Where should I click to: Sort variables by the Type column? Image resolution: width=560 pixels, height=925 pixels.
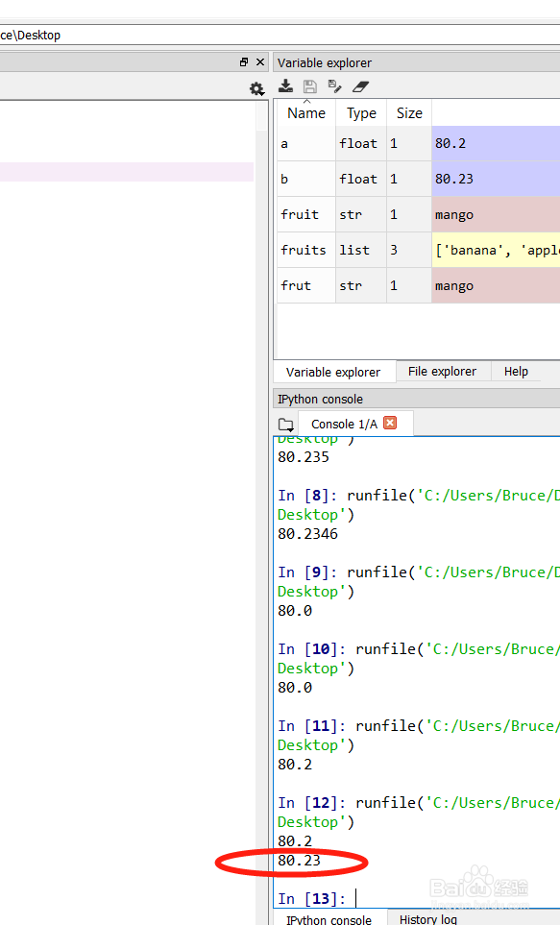361,112
